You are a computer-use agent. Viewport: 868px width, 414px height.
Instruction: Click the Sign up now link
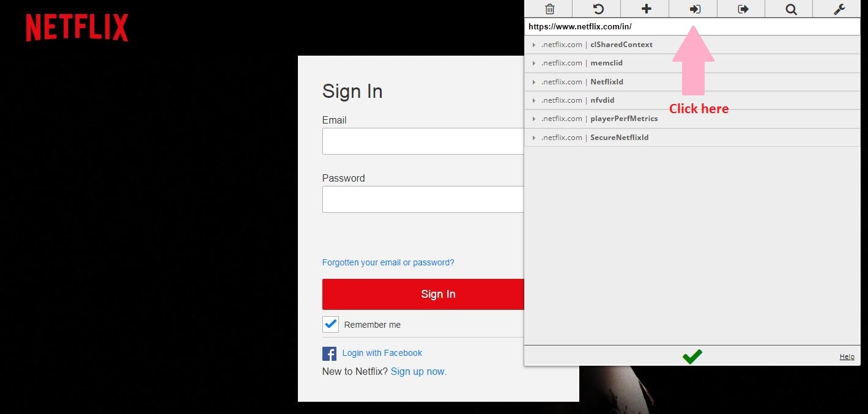click(x=418, y=371)
